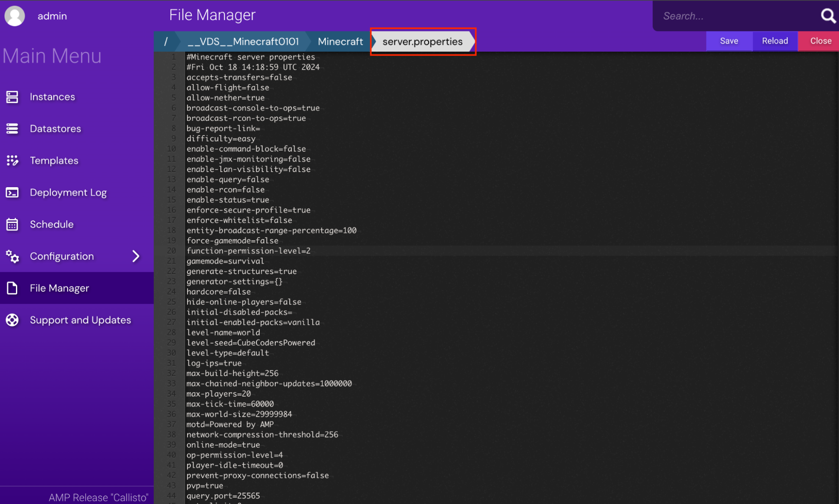Click the Templates grid icon
Viewport: 839px width, 504px height.
click(x=13, y=160)
